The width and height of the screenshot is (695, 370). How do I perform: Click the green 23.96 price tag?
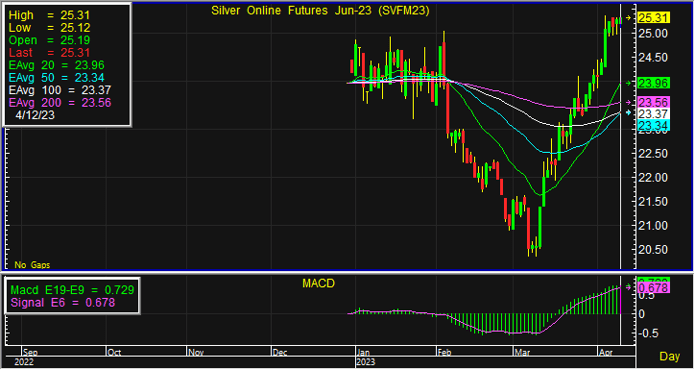[x=654, y=83]
